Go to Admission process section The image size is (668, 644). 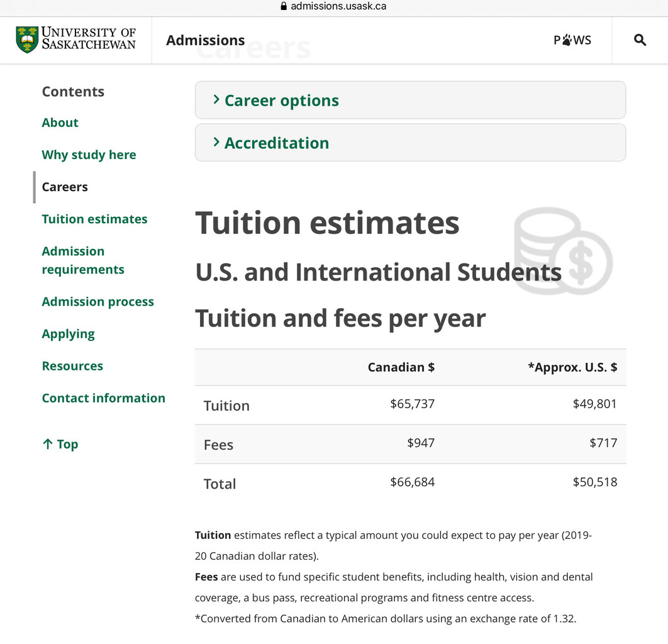point(97,302)
